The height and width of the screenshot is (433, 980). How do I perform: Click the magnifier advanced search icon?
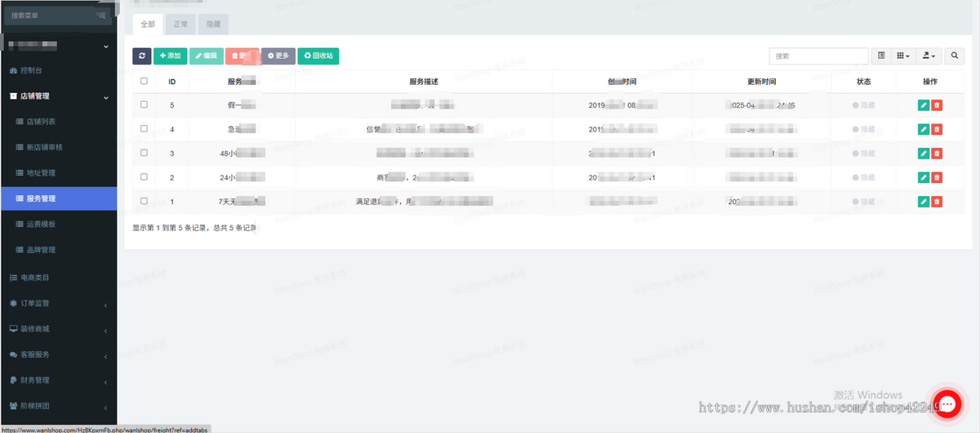click(955, 56)
